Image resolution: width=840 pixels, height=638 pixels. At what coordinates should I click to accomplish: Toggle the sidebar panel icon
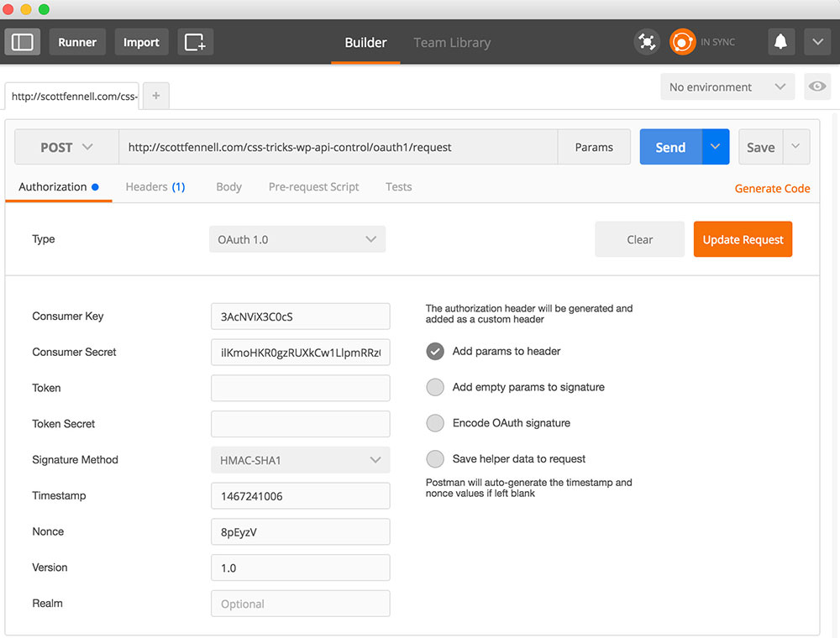click(23, 42)
